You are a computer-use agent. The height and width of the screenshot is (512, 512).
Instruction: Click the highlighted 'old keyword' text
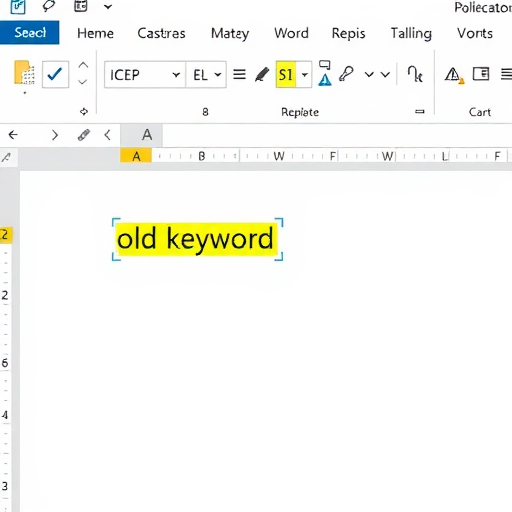pyautogui.click(x=195, y=239)
